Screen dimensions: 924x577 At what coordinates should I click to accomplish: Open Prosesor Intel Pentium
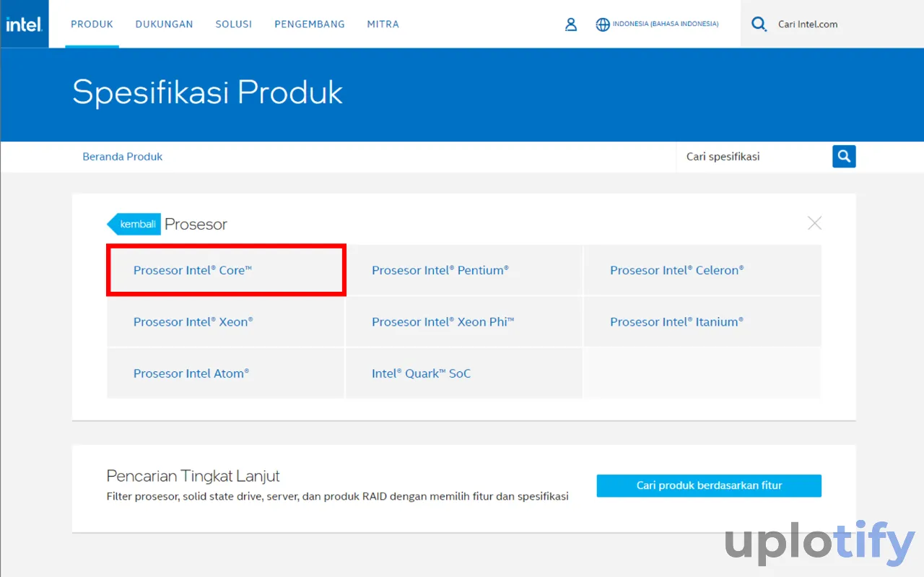coord(463,270)
